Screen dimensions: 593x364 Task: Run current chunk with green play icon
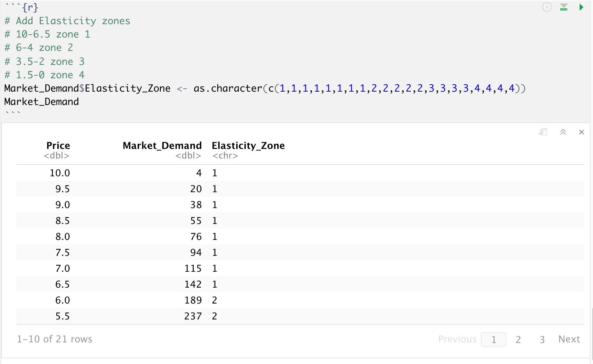coord(581,7)
